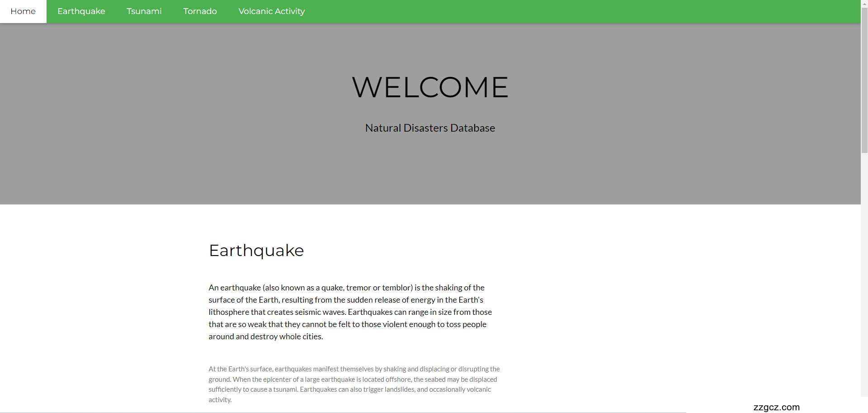The height and width of the screenshot is (413, 868).
Task: Click the Natural Disasters Database subtitle
Action: [x=430, y=128]
